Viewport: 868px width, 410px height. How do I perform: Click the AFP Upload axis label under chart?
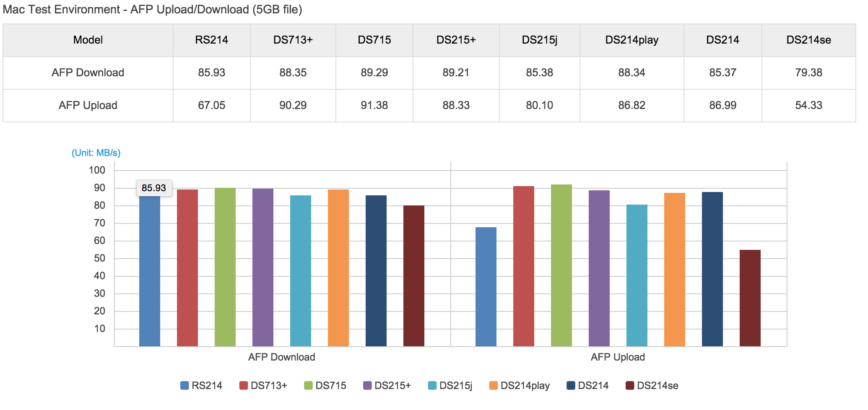pos(618,357)
